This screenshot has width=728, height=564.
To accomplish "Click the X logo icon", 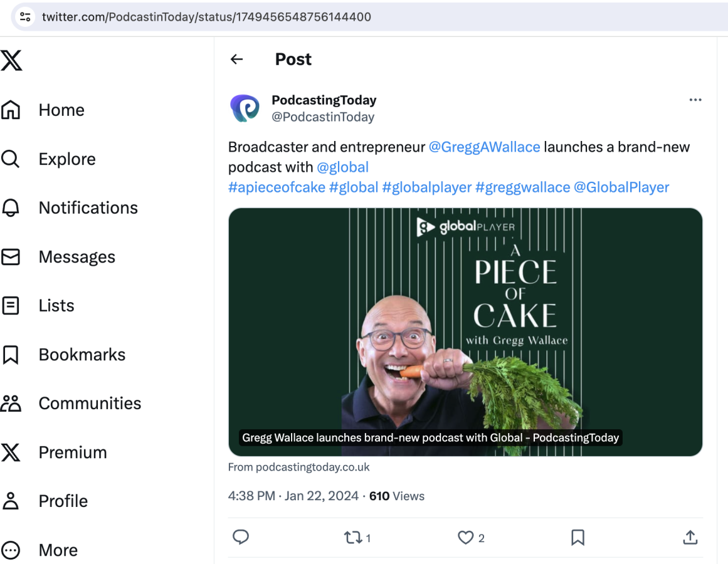I will pyautogui.click(x=11, y=61).
